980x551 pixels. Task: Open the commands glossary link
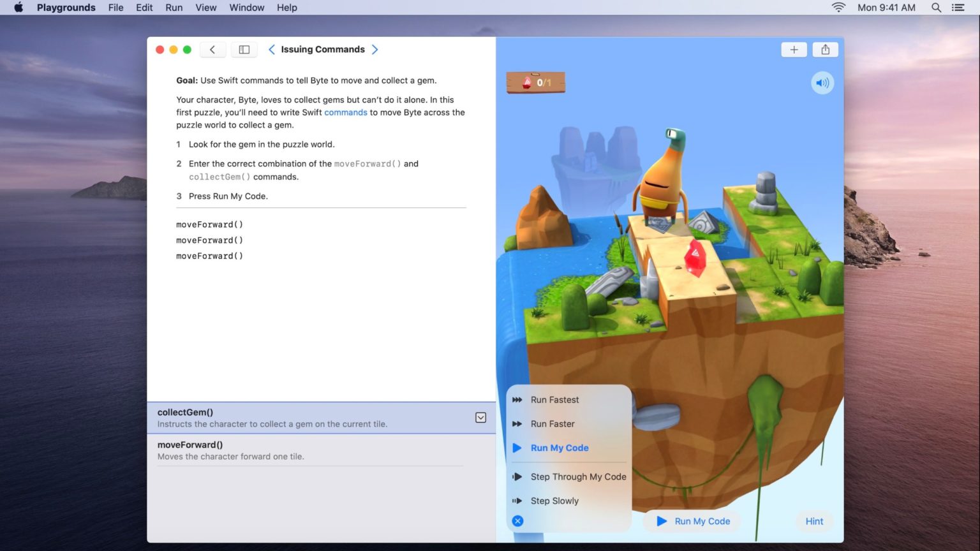345,112
